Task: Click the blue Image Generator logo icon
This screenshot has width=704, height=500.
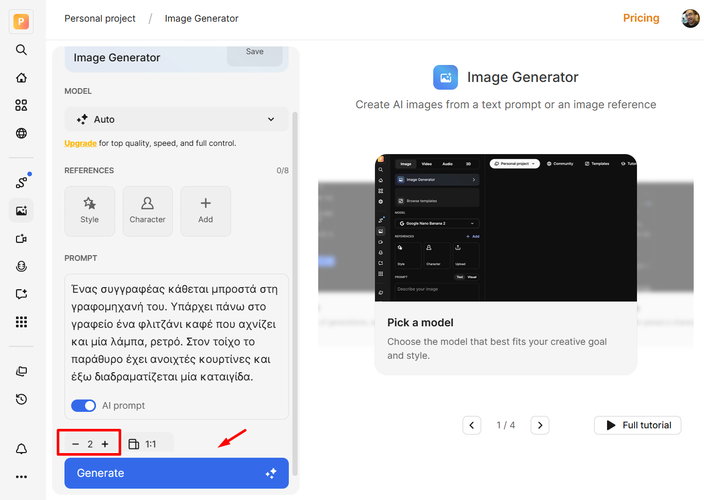Action: [445, 77]
